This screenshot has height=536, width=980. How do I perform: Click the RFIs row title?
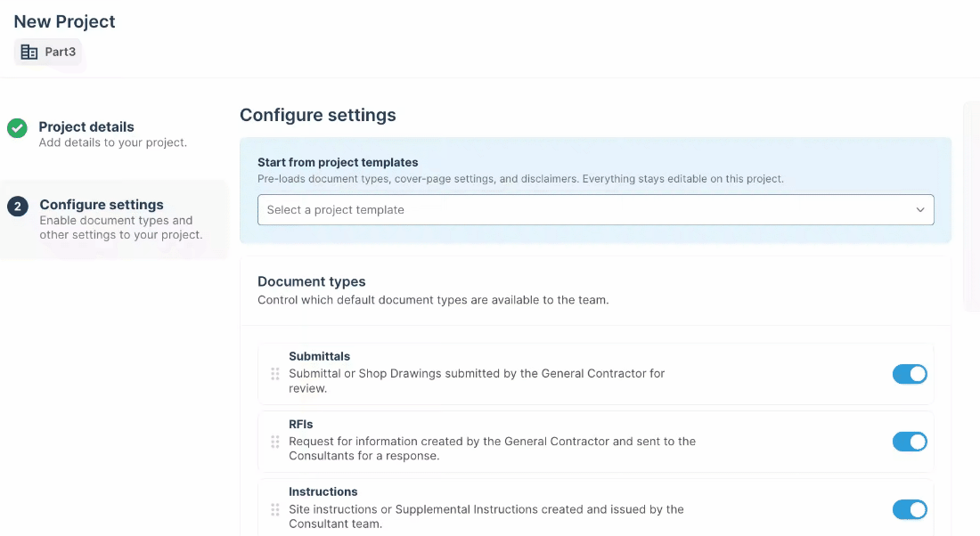pyautogui.click(x=300, y=424)
